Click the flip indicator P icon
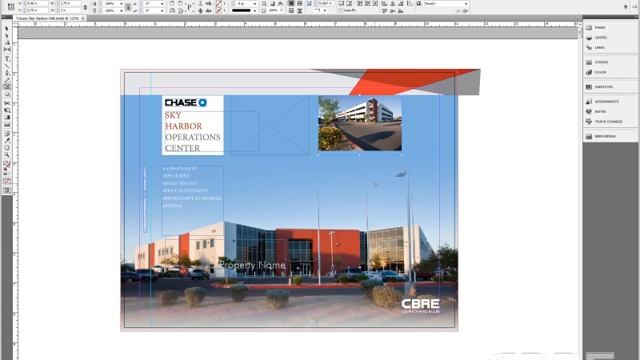Image resolution: width=640 pixels, height=360 pixels. [189, 7]
